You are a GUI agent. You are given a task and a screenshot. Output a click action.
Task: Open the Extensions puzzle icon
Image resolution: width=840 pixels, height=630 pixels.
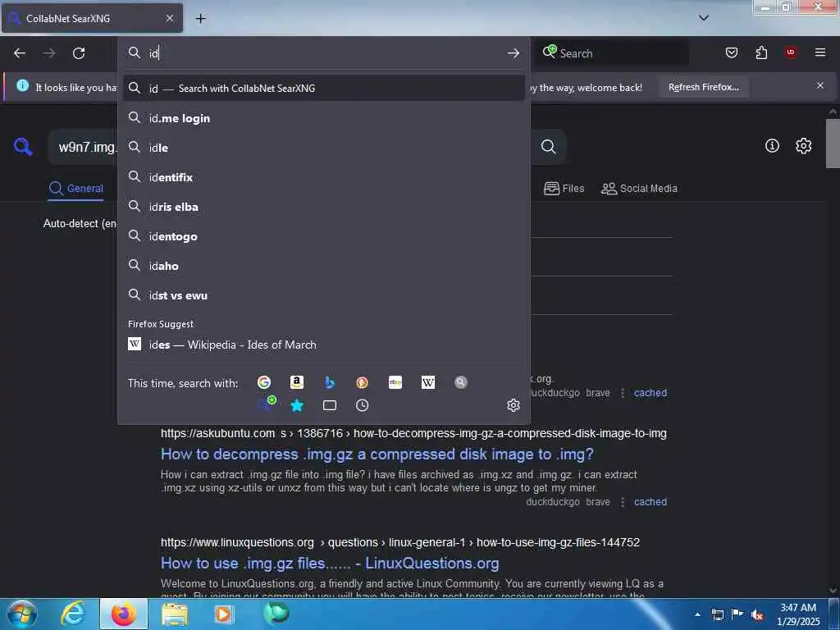click(x=761, y=52)
